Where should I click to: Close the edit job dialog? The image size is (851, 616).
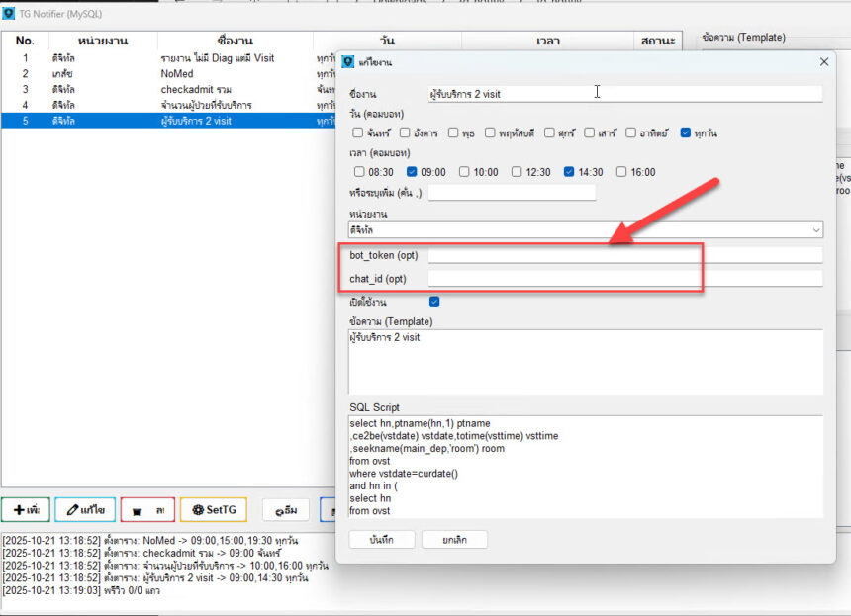pyautogui.click(x=824, y=62)
